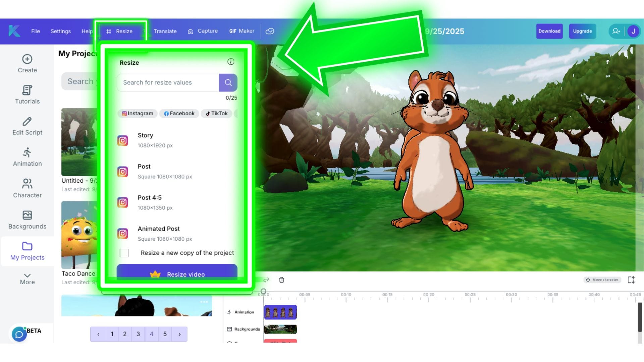Click the Kapwing-style K logo icon
Viewport: 644px width, 362px height.
14,31
